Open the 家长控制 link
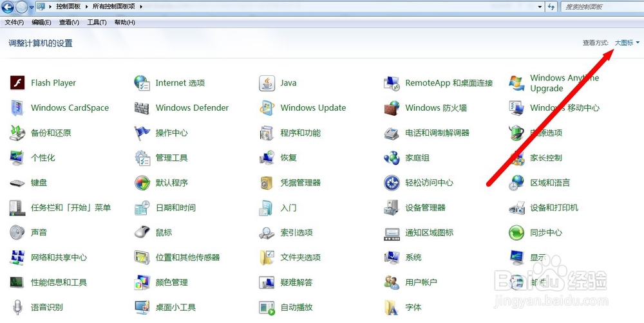Screen dimensions: 644x323 pos(546,158)
